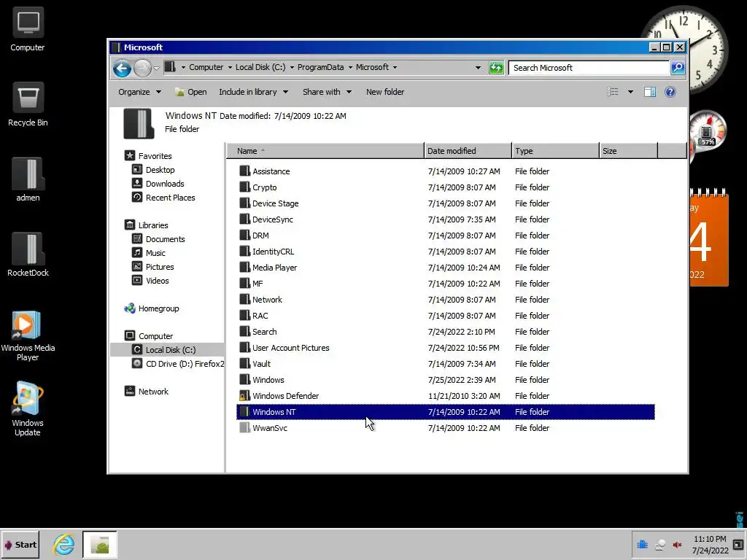Click the search magnifier button

coord(678,68)
